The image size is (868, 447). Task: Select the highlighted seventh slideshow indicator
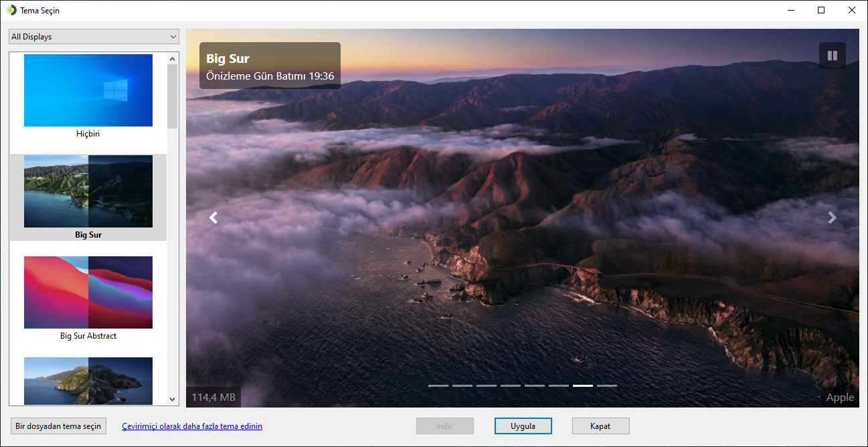(583, 385)
